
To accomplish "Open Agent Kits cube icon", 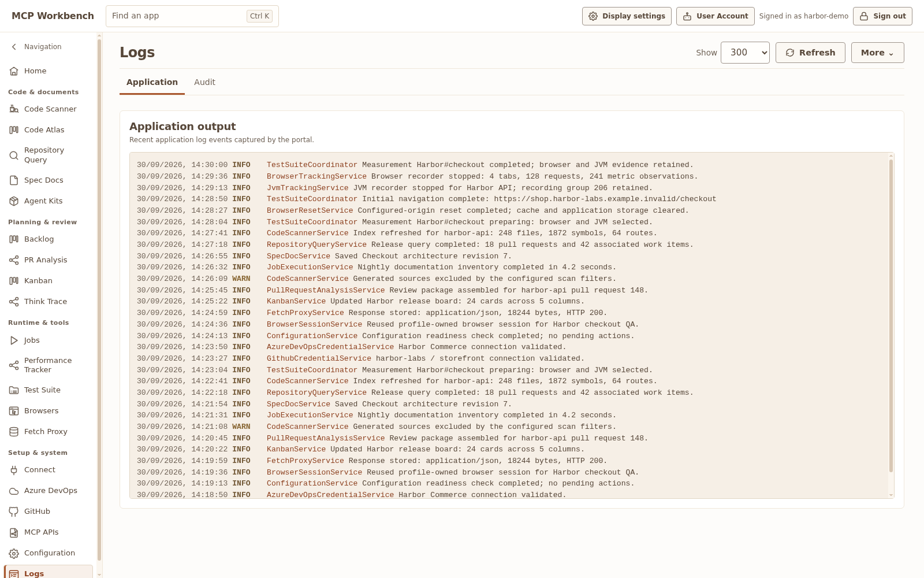I will (x=14, y=201).
